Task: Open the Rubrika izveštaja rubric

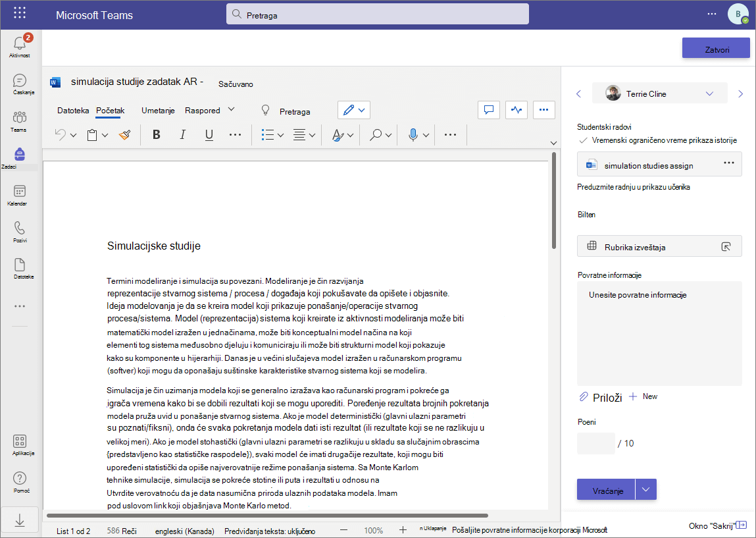Action: point(659,246)
